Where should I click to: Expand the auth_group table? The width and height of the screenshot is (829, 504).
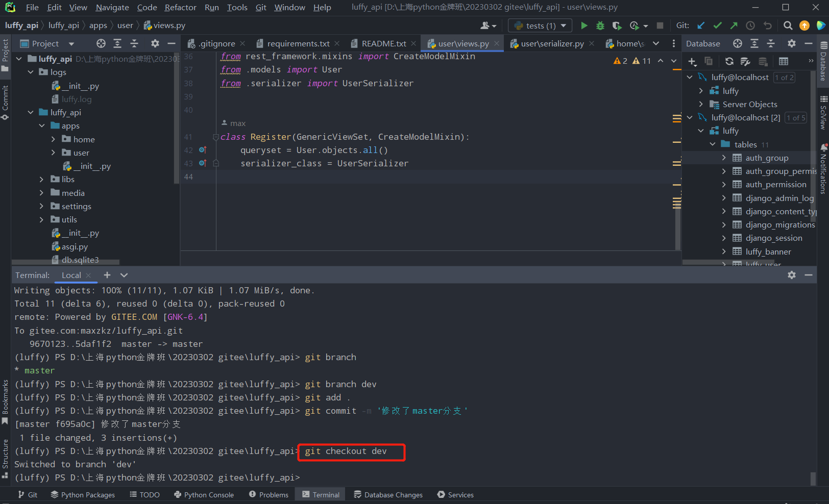click(724, 158)
